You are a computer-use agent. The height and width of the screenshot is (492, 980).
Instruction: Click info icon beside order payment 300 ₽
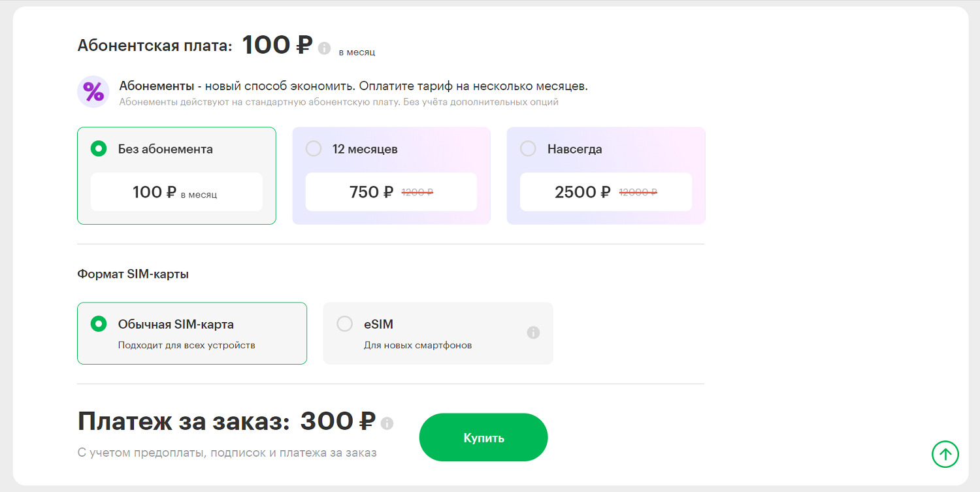387,423
